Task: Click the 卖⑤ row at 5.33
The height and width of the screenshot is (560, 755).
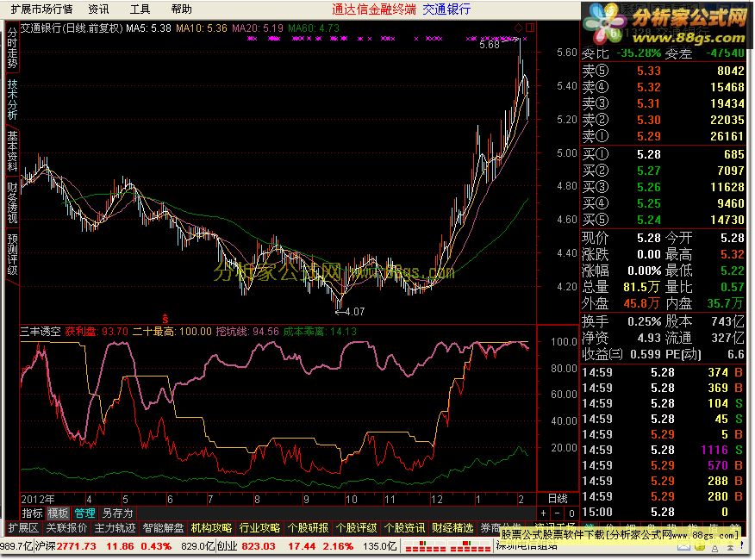Action: tap(663, 71)
